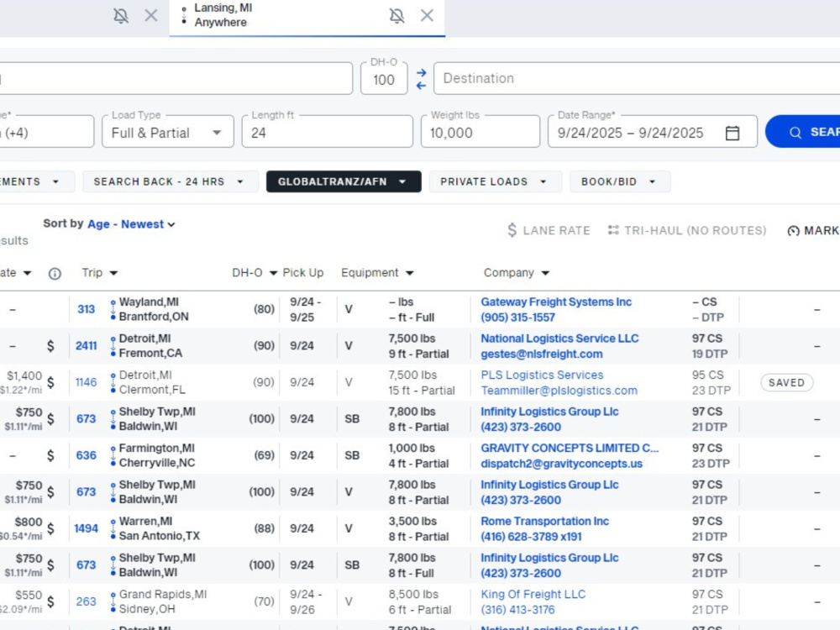Change Sort by Age - Newest option

pos(131,224)
